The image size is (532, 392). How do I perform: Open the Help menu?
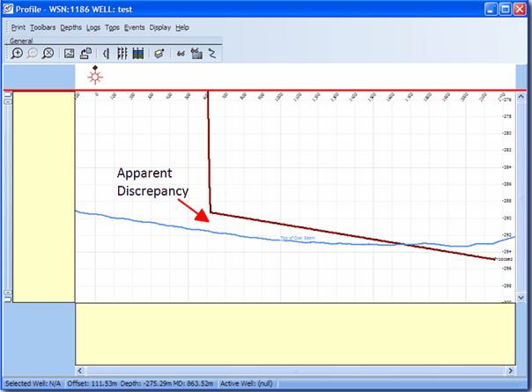pyautogui.click(x=182, y=27)
